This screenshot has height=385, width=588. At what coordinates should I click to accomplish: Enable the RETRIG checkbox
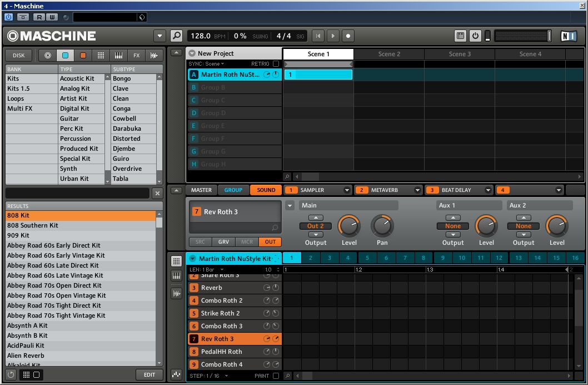[276, 64]
